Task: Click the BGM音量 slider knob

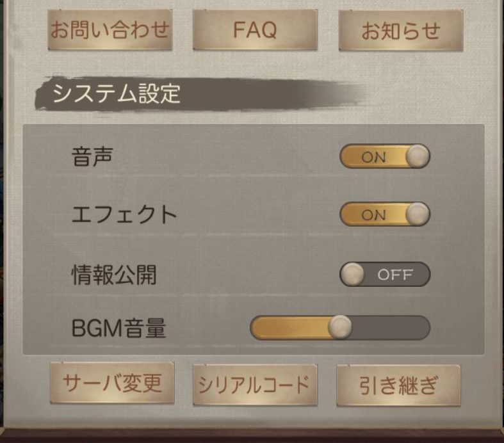Action: tap(340, 327)
